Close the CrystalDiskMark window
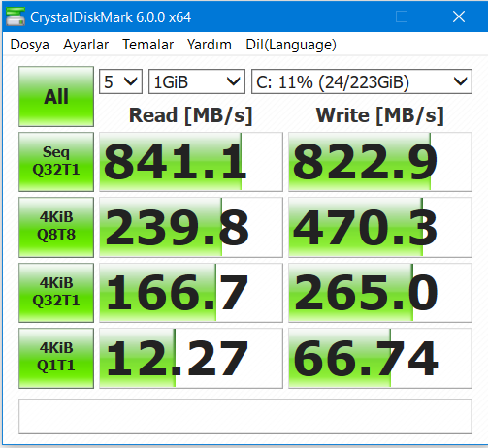The width and height of the screenshot is (488, 448). [x=459, y=16]
